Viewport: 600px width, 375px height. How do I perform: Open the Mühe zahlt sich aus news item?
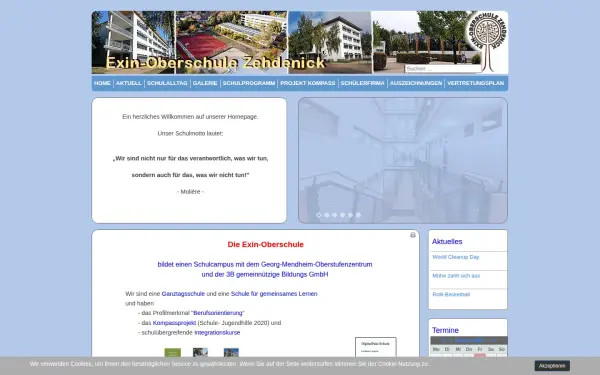[x=456, y=276]
